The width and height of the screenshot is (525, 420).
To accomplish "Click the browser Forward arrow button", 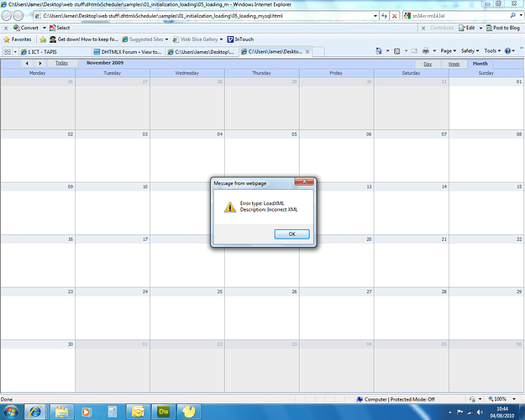I will pos(18,15).
